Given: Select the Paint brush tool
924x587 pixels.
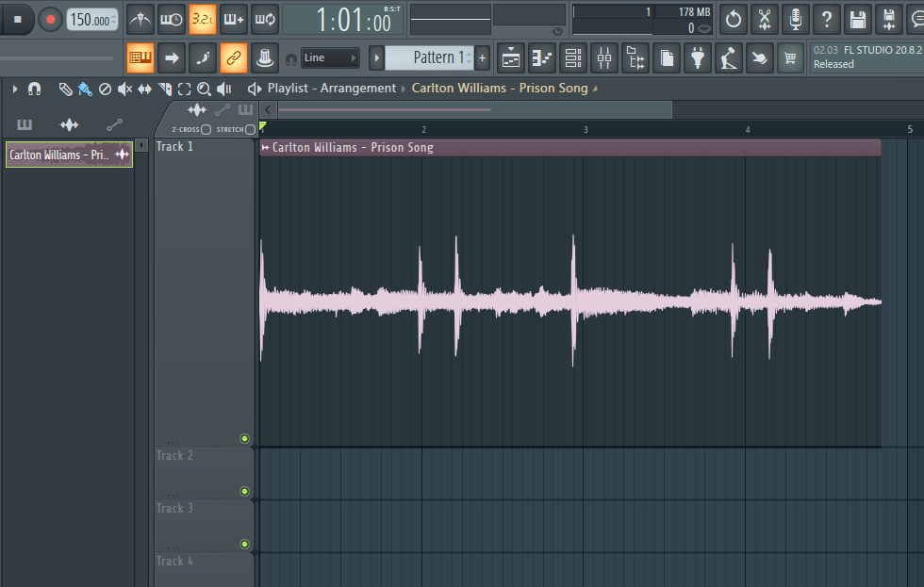Looking at the screenshot, I should pyautogui.click(x=85, y=89).
